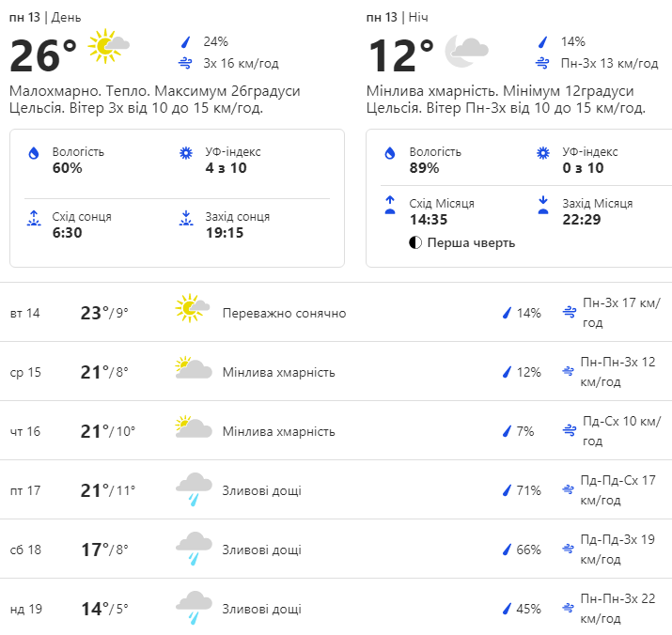The width and height of the screenshot is (672, 635).
Task: Click the large 26° daytime temperature
Action: coord(43,56)
